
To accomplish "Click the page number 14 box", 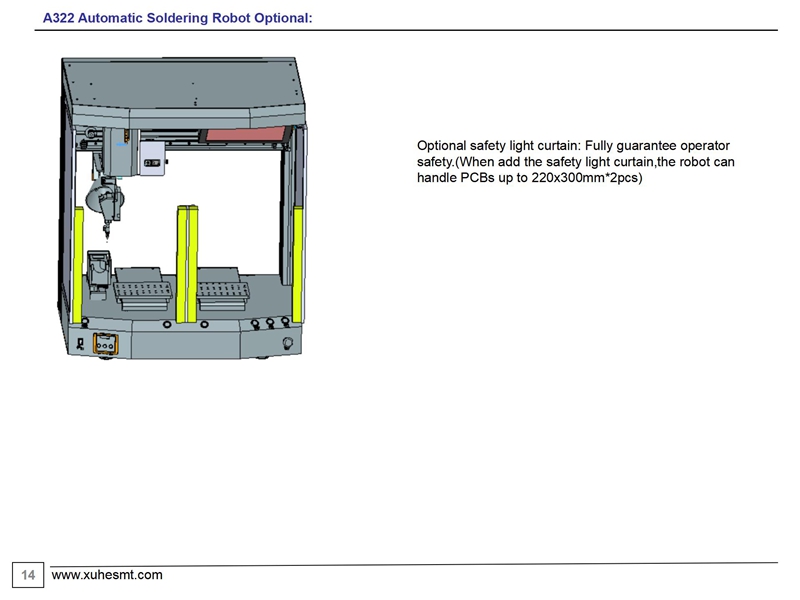I will click(x=28, y=575).
